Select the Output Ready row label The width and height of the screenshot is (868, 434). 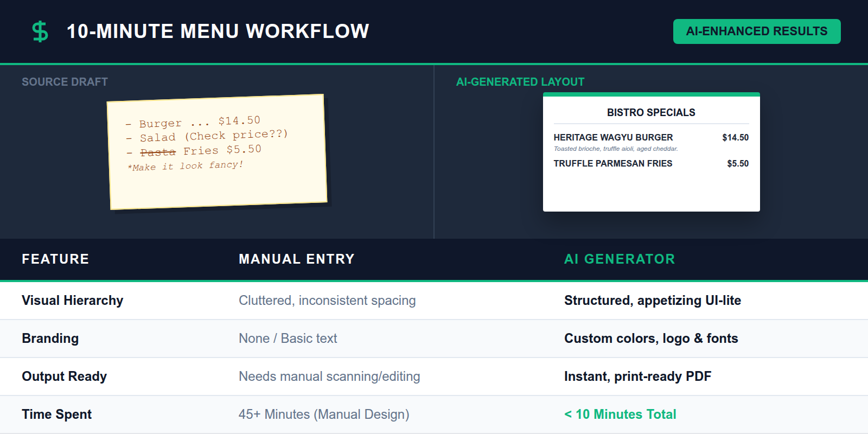tap(65, 376)
